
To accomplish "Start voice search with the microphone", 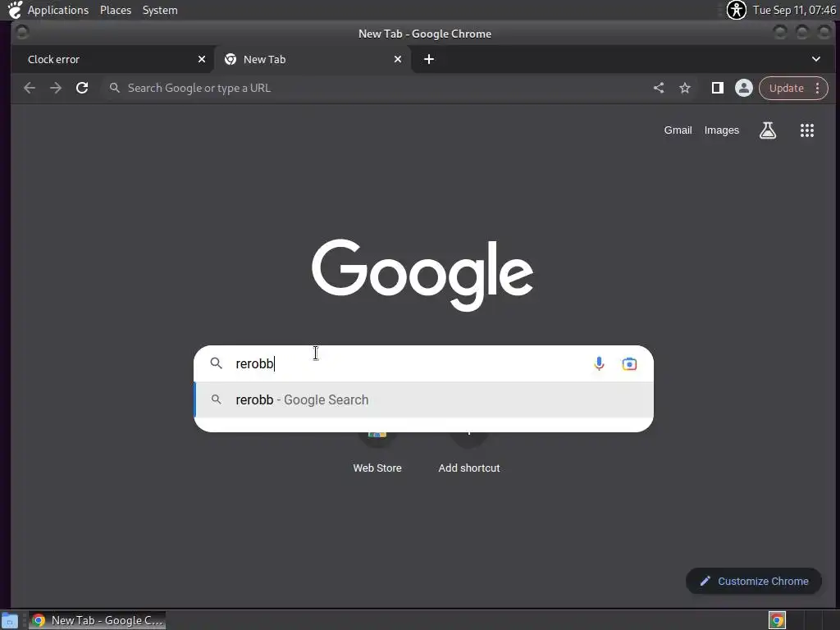I will pyautogui.click(x=599, y=363).
